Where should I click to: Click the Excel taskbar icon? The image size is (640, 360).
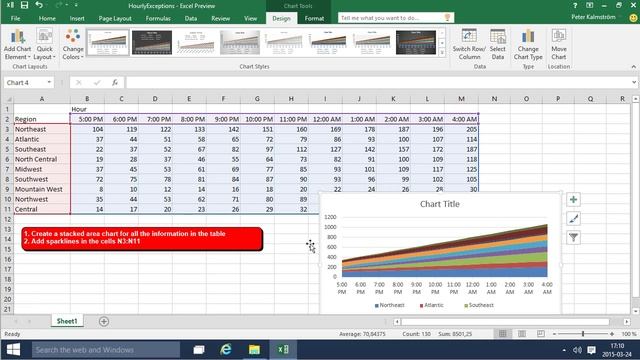[x=283, y=350]
